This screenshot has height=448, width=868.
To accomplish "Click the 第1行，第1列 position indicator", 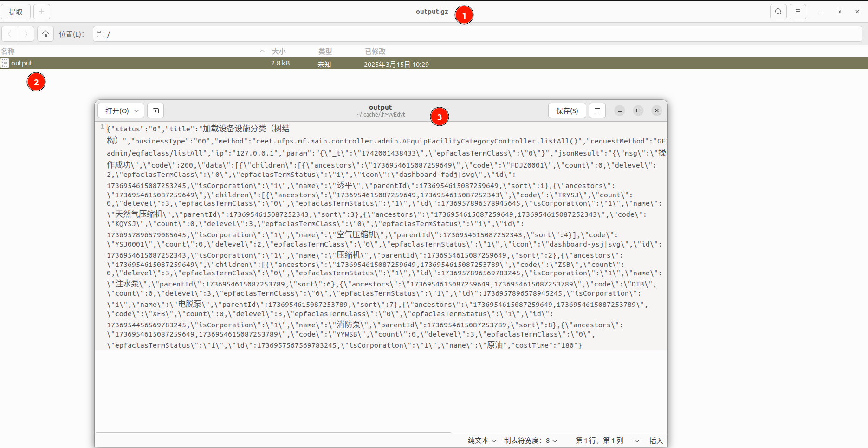I will coord(599,440).
